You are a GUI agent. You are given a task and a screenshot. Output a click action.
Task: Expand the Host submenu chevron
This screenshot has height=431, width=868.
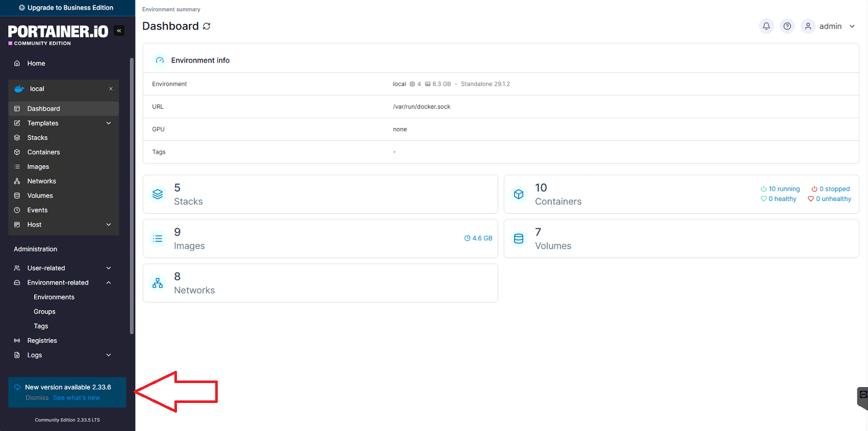tap(109, 224)
